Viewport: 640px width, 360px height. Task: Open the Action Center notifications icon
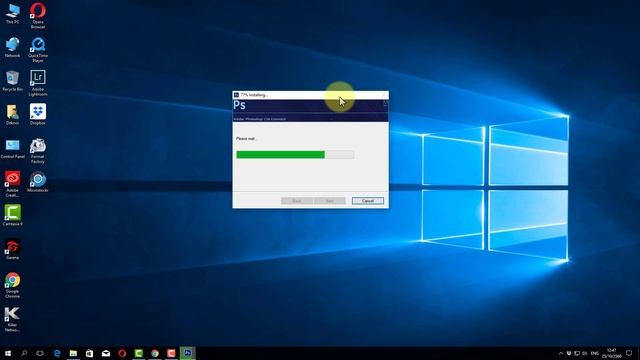tap(629, 353)
